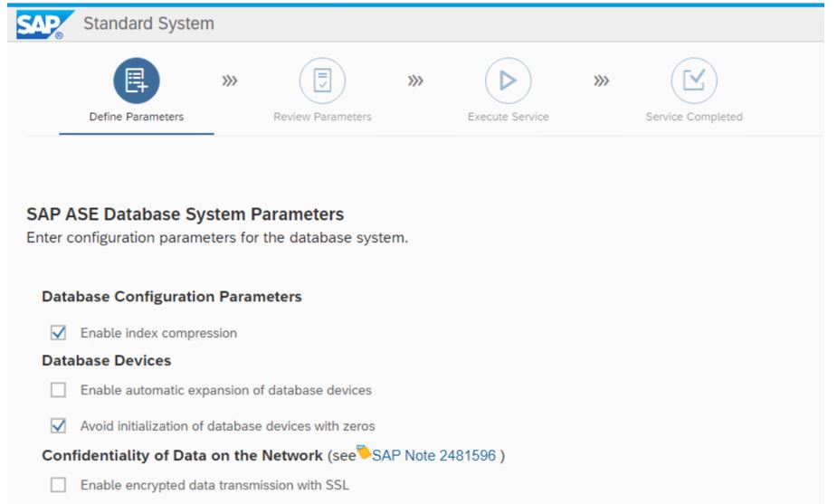The width and height of the screenshot is (837, 504).
Task: Open the SAP Note 2481596 link
Action: (x=434, y=455)
